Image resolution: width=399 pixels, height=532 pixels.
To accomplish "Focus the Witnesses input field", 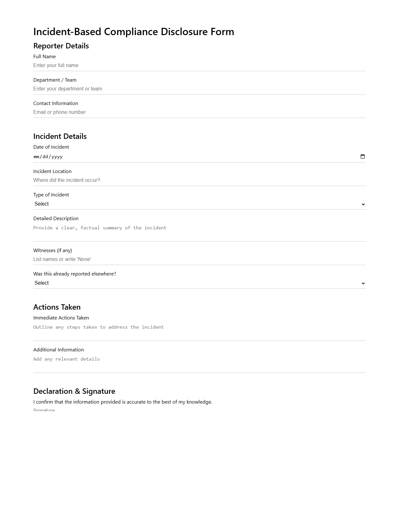I will pos(199,259).
